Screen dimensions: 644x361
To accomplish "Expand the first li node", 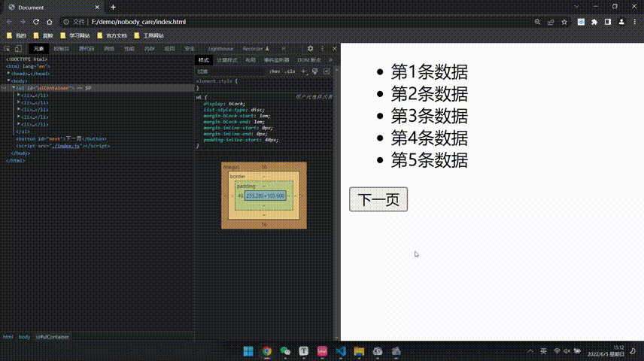I will [x=19, y=96].
